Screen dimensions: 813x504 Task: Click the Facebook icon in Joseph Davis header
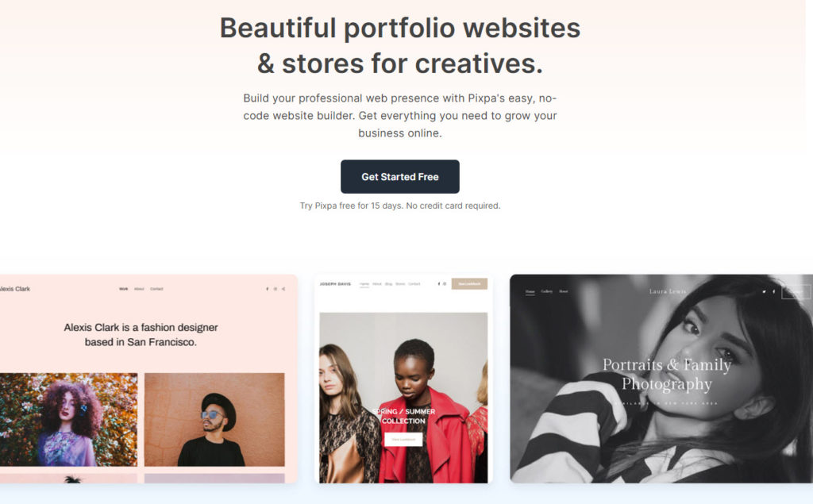(x=438, y=283)
